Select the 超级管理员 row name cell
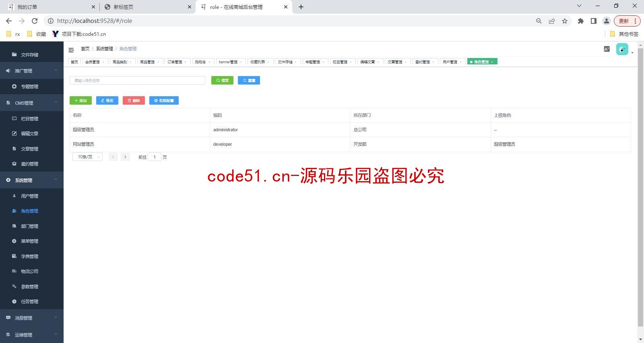644x343 pixels. [x=140, y=130]
